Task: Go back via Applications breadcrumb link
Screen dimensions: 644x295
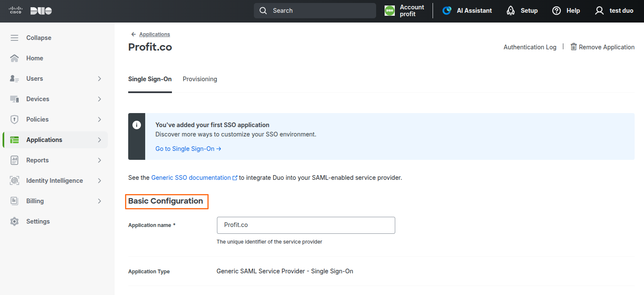Action: click(155, 34)
